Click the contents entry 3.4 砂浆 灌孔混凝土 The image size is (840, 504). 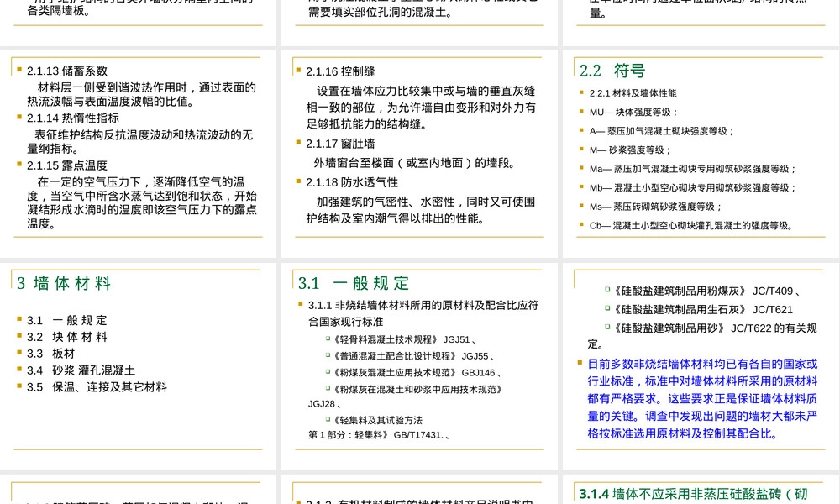click(81, 370)
